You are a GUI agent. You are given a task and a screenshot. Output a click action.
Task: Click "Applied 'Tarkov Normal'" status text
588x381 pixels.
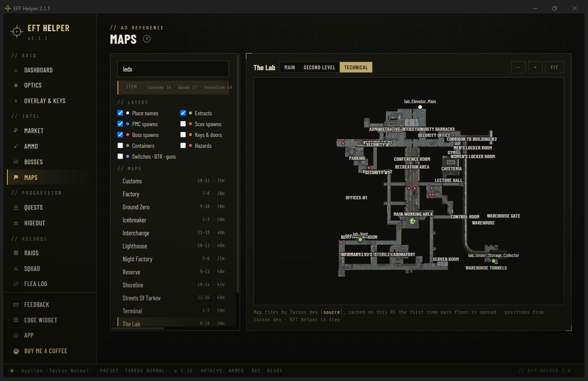[x=56, y=371]
